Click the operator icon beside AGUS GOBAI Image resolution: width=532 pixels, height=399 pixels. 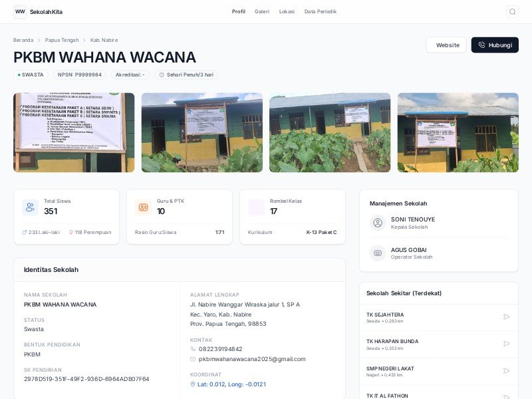tap(378, 253)
